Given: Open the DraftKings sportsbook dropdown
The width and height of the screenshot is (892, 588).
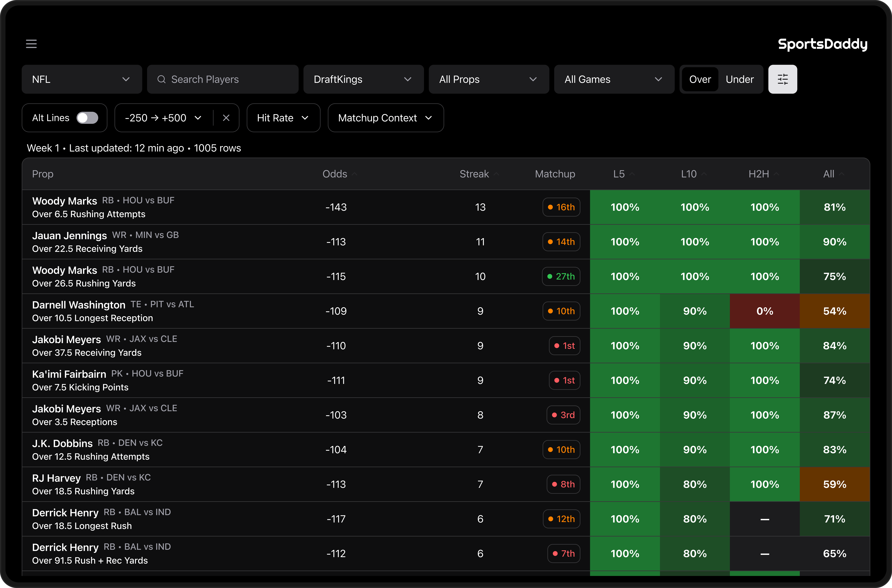Looking at the screenshot, I should point(363,79).
